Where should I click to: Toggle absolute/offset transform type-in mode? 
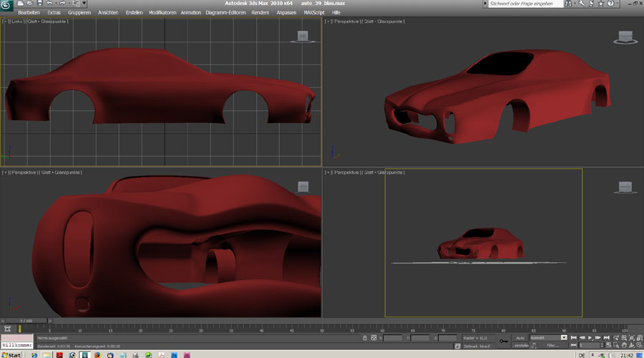374,337
